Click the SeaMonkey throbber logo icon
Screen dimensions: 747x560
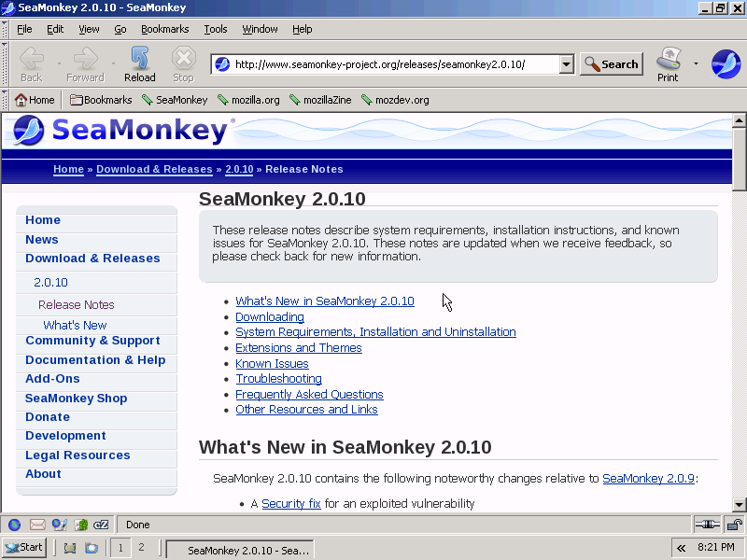(x=726, y=63)
